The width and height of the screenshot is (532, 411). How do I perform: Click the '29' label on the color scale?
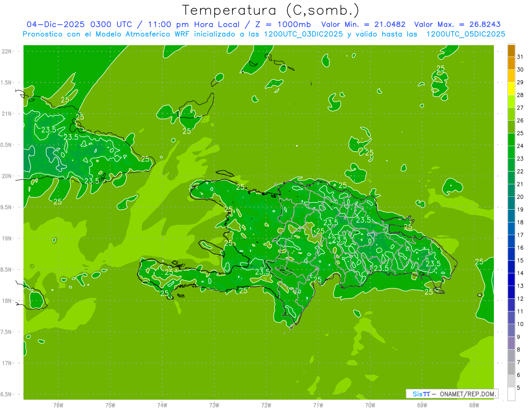(520, 82)
